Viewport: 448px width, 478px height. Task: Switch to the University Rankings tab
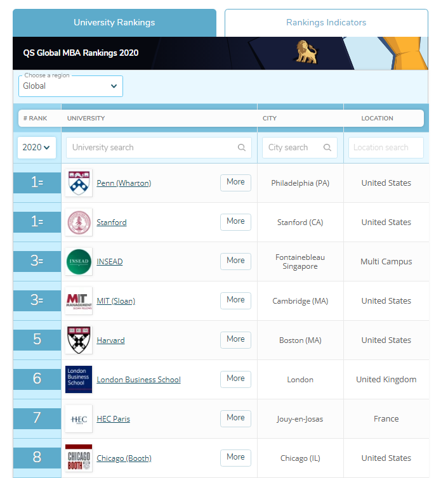click(114, 23)
